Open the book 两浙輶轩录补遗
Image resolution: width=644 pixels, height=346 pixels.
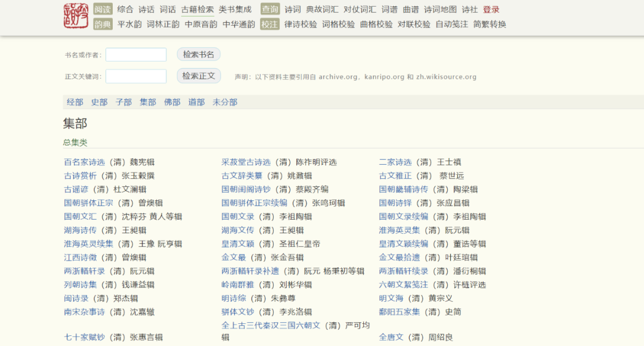point(250,271)
